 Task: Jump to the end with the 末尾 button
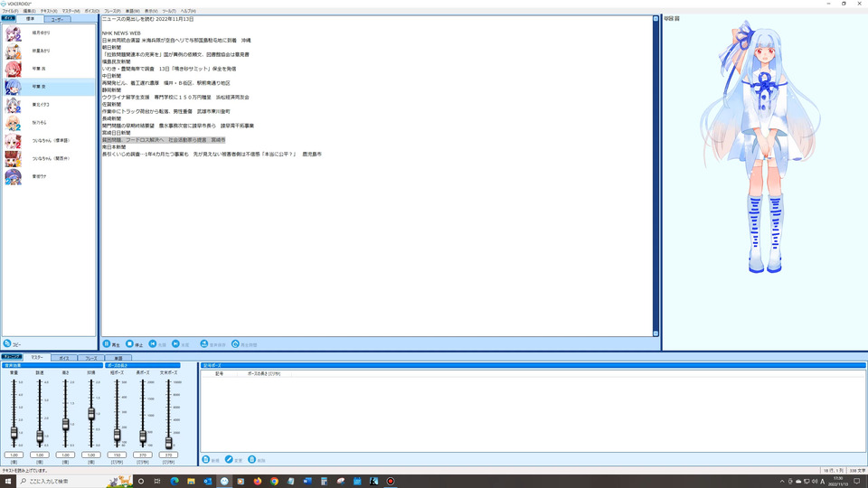pos(181,344)
